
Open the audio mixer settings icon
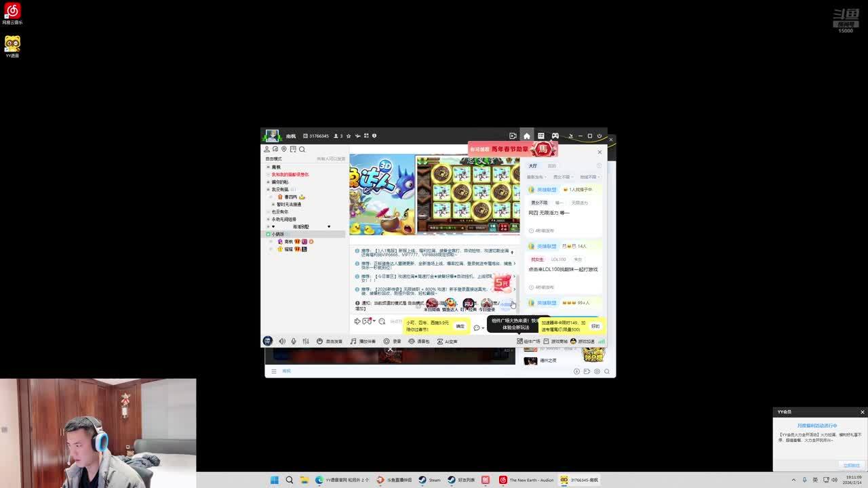[306, 341]
